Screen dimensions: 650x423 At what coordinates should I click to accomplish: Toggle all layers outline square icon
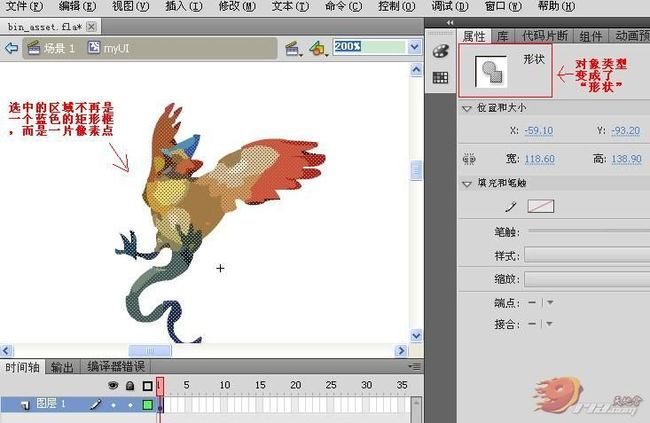147,386
